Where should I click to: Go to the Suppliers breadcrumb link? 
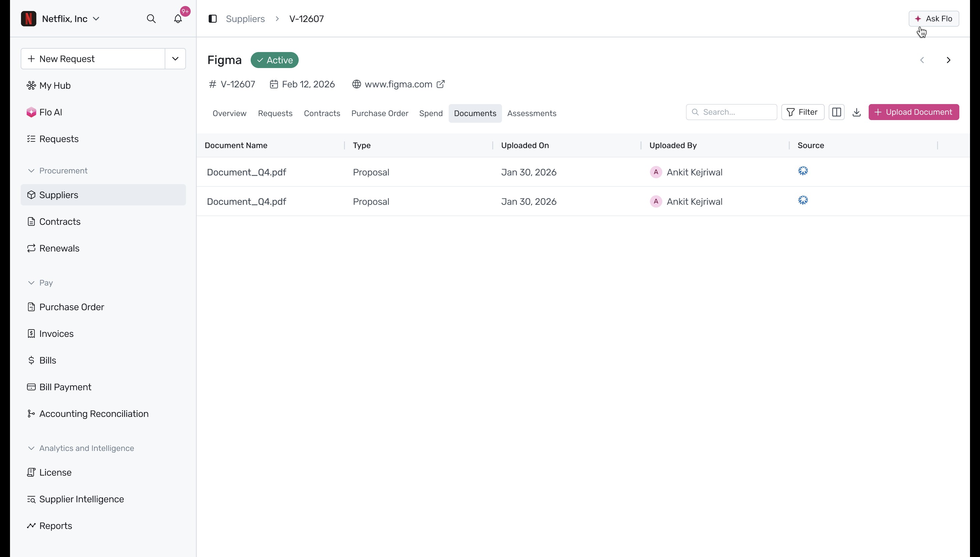click(245, 19)
